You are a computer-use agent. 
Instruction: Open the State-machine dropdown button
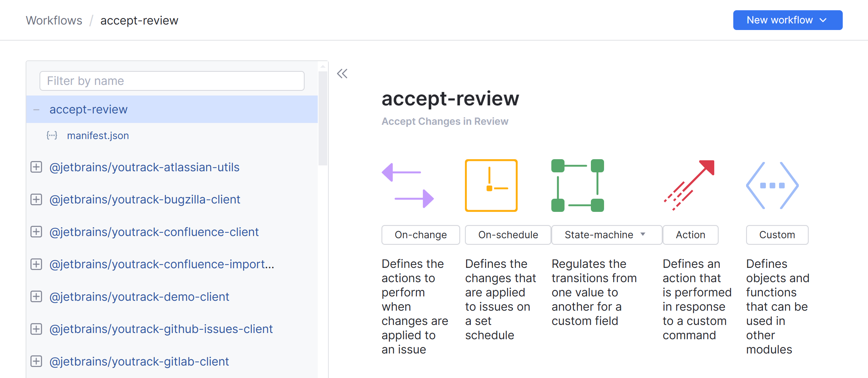point(606,235)
